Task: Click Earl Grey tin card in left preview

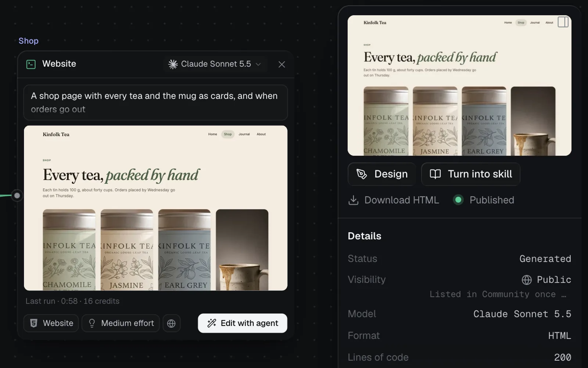Action: pyautogui.click(x=184, y=250)
